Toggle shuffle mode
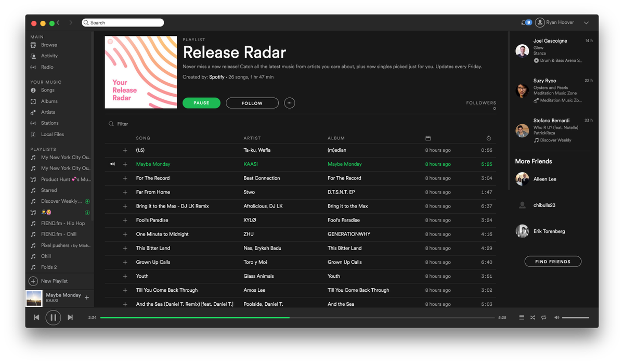This screenshot has height=364, width=624. pyautogui.click(x=532, y=317)
